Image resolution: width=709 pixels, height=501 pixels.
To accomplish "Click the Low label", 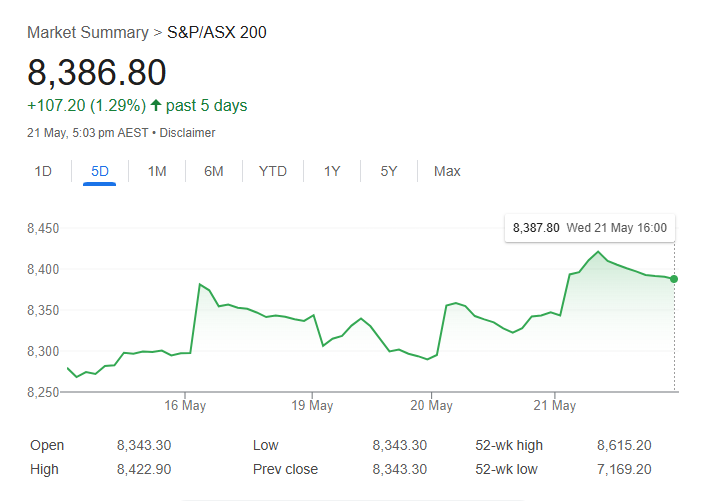I will 265,445.
